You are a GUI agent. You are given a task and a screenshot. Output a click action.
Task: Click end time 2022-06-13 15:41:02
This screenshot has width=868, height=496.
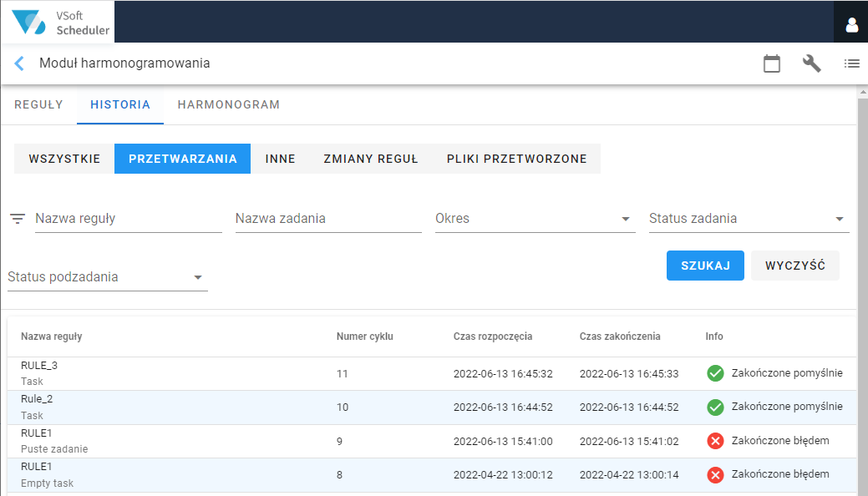click(629, 441)
